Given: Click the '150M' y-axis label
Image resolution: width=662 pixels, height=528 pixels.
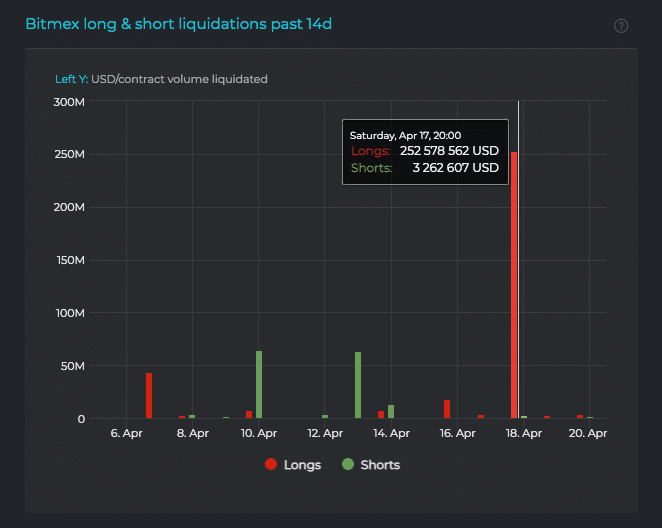Looking at the screenshot, I should pos(71,260).
